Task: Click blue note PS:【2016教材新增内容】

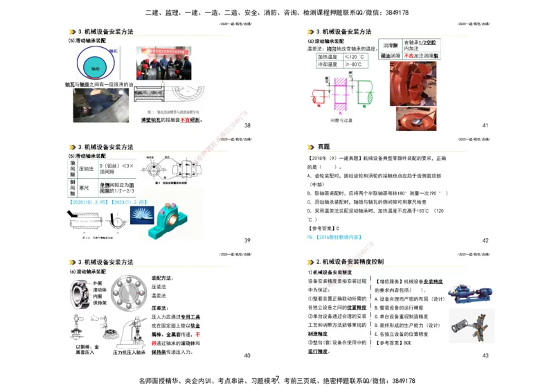Action: tap(334, 237)
